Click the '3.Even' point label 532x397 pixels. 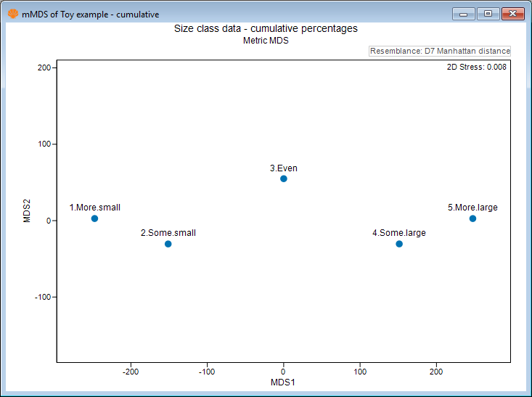284,168
